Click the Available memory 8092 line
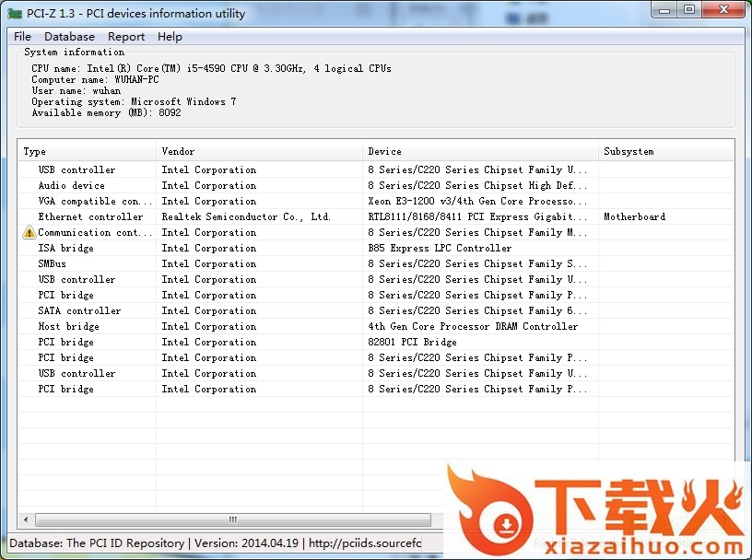The image size is (752, 560). coord(107,112)
